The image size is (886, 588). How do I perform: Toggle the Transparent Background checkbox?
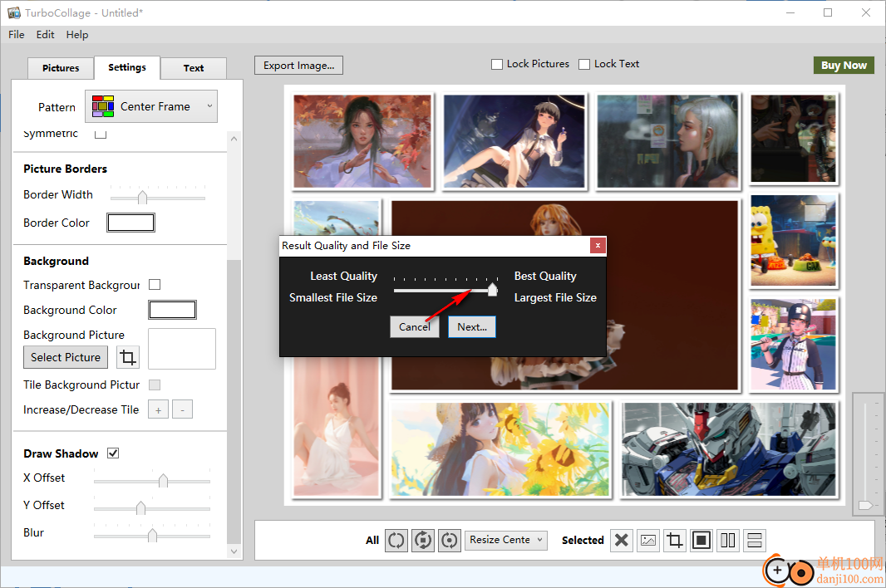155,285
